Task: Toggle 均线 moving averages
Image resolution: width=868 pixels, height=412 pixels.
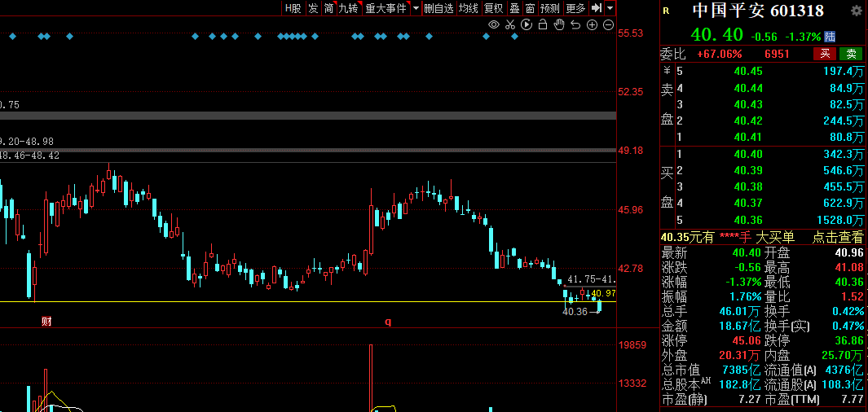Action: click(x=469, y=8)
